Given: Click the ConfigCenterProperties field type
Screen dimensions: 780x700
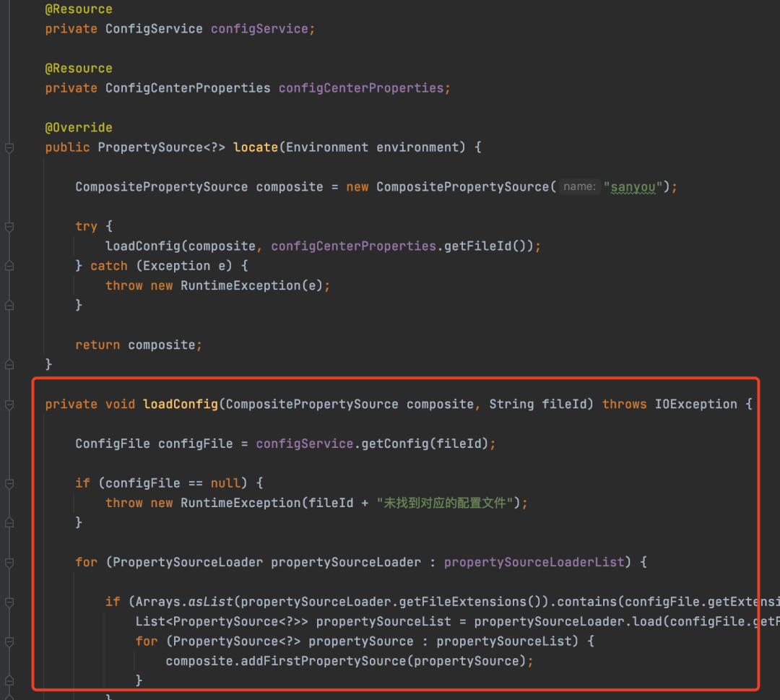Looking at the screenshot, I should coord(188,88).
